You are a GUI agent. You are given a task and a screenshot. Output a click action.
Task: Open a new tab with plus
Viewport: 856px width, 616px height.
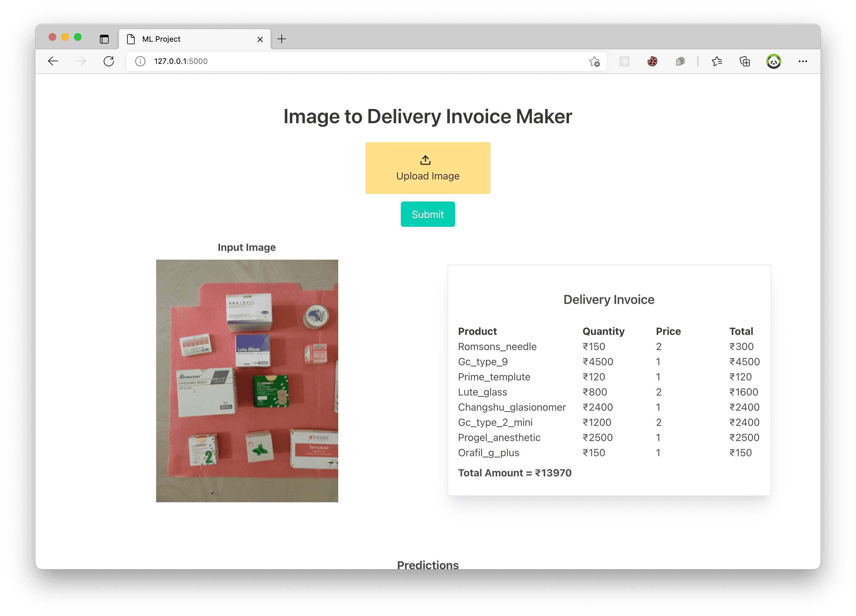pos(282,39)
